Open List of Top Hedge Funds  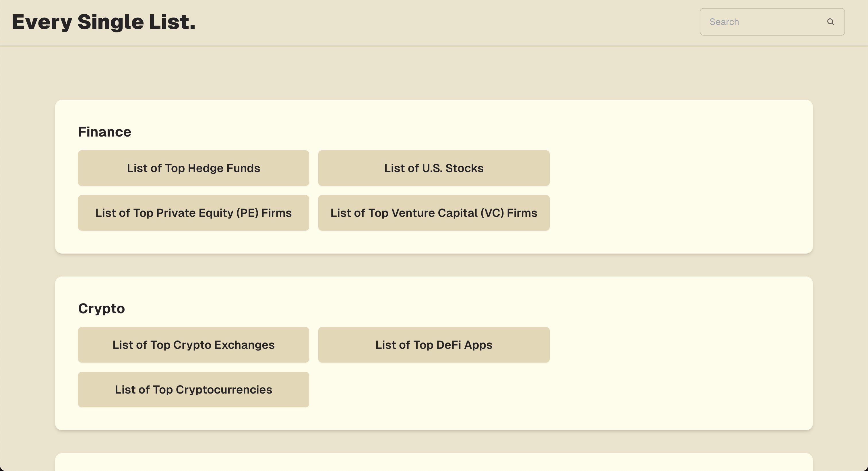[193, 168]
